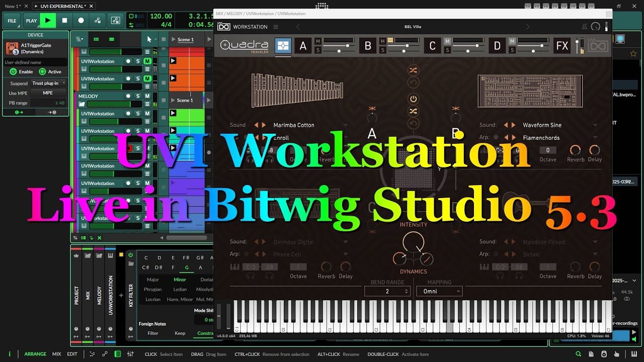Open the PLAY menu button
Image resolution: width=644 pixels, height=362 pixels.
click(31, 21)
